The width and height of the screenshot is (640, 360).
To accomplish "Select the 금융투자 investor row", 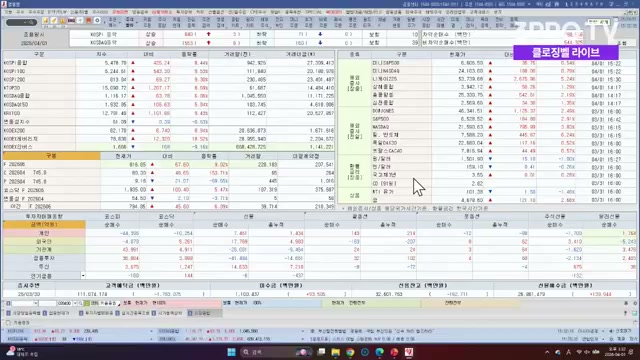I will click(320, 258).
